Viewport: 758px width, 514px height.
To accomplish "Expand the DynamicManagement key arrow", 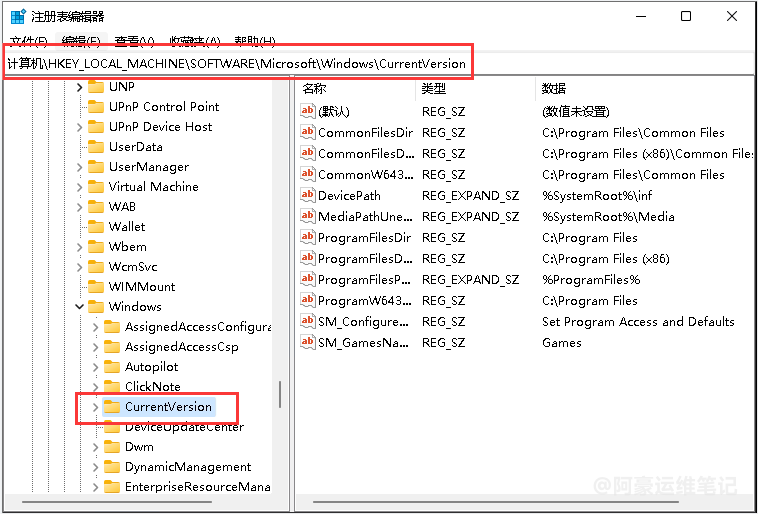I will 96,467.
